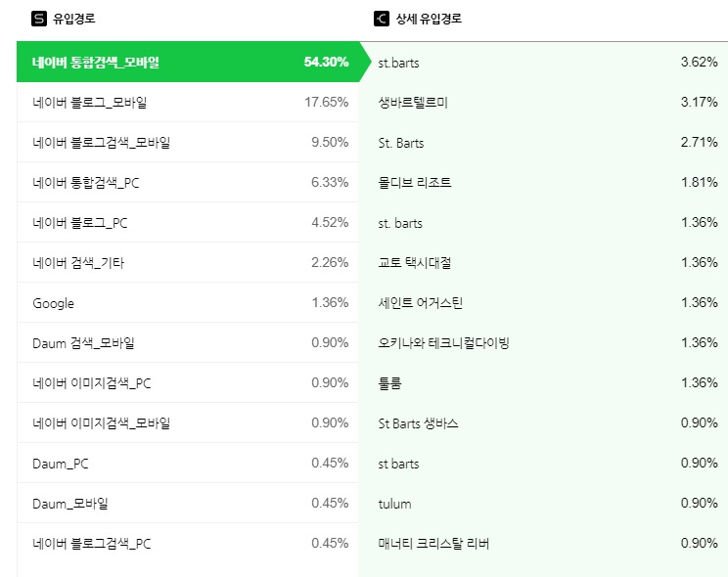
Task: Select the Daum 검색_모바일 row
Action: [x=188, y=342]
